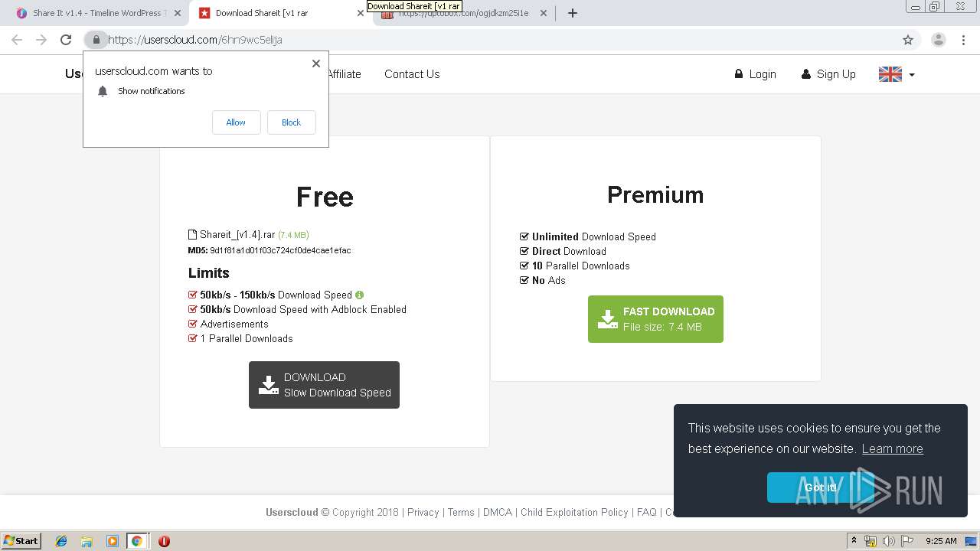Image resolution: width=980 pixels, height=551 pixels.
Task: Allow notifications from userscloud.com
Action: pyautogui.click(x=237, y=122)
